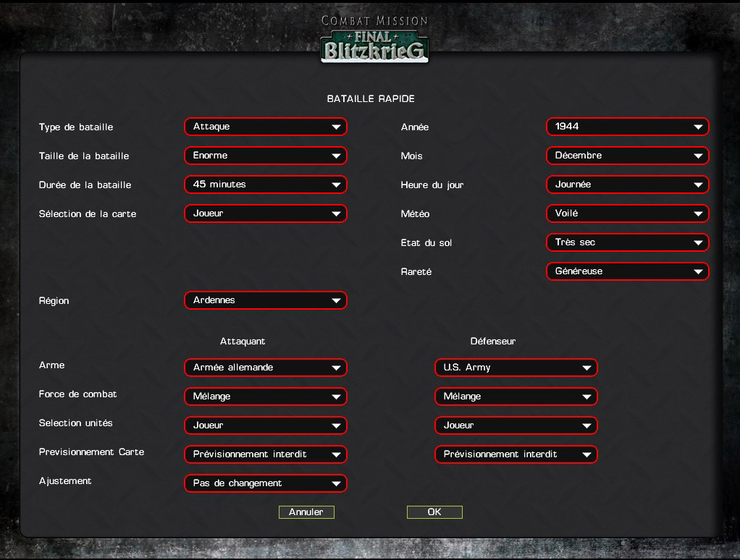
Task: Click the Taille de la bataille label
Action: (x=84, y=156)
